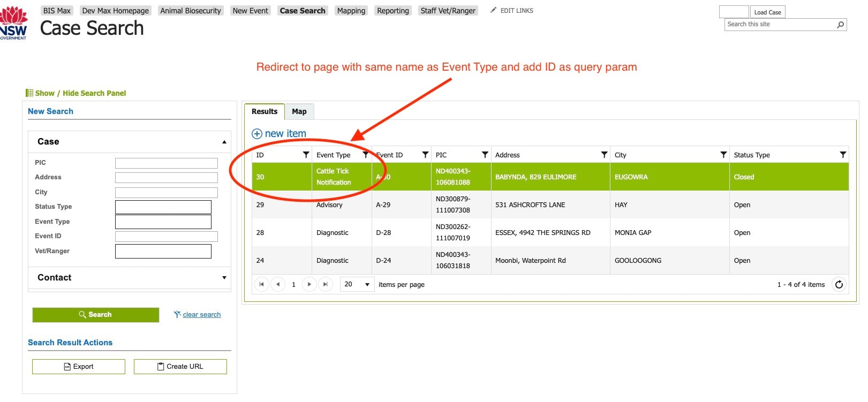
Task: Click the Export button
Action: tap(79, 367)
